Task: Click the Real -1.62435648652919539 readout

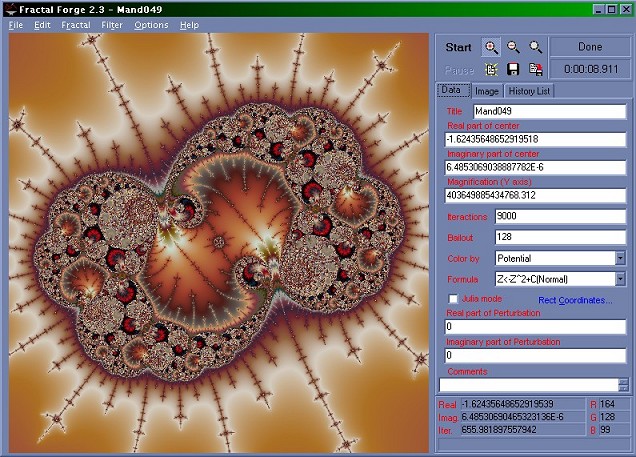Action: pyautogui.click(x=522, y=404)
